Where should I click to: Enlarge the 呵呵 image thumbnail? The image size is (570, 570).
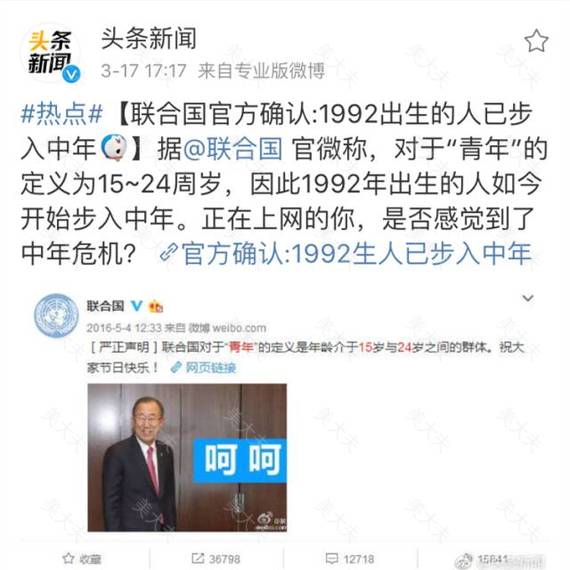[187, 458]
